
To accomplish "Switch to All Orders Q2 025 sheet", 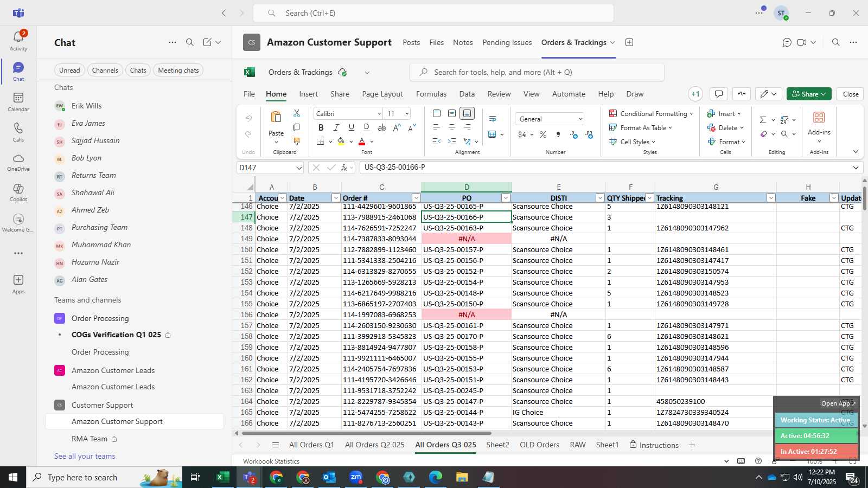I will pyautogui.click(x=375, y=445).
